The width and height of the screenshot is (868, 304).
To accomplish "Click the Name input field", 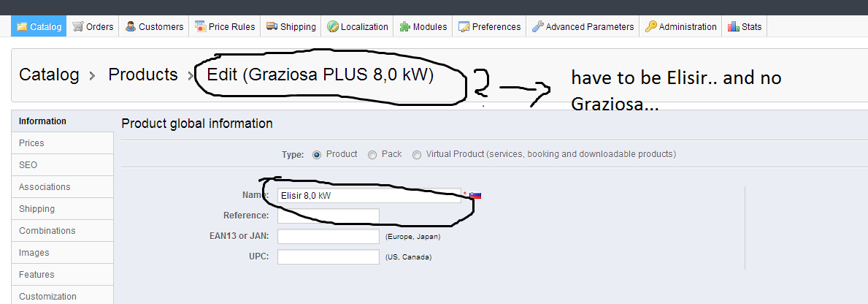I will point(369,195).
